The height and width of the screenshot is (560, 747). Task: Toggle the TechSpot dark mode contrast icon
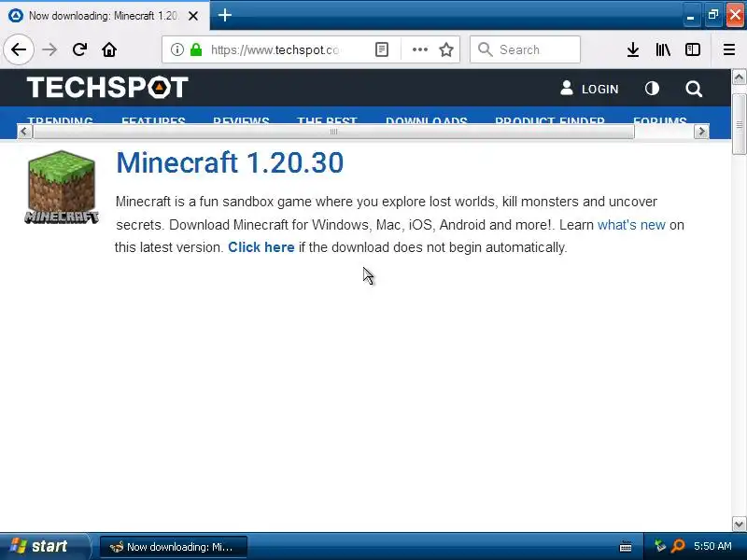coord(652,89)
